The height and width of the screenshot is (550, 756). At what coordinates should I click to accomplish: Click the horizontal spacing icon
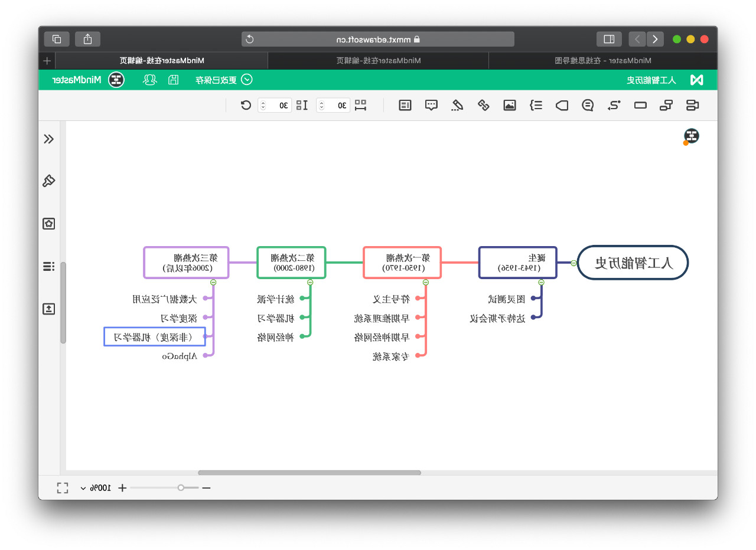pyautogui.click(x=360, y=106)
